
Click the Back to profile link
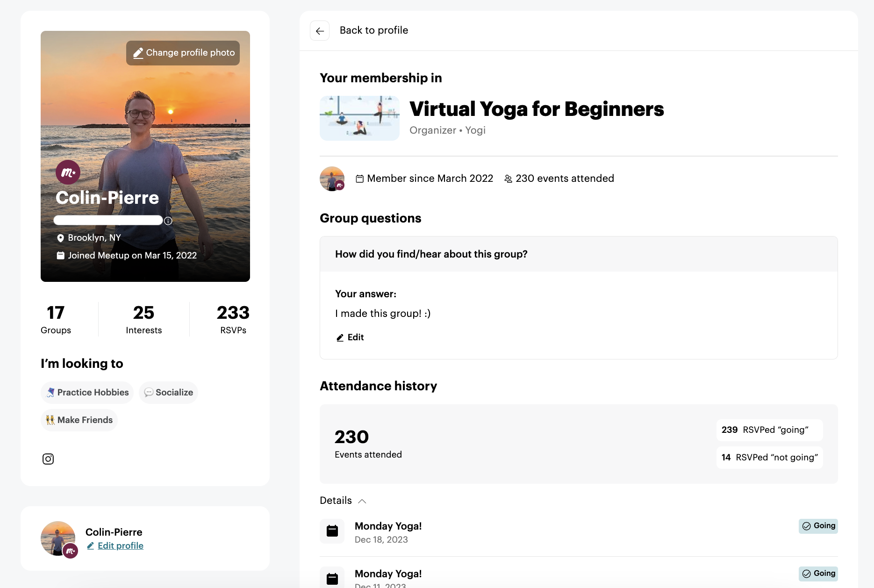coord(374,30)
